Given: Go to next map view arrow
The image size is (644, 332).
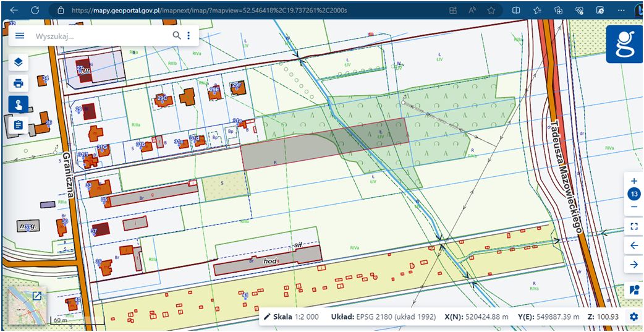Looking at the screenshot, I should click(x=633, y=265).
